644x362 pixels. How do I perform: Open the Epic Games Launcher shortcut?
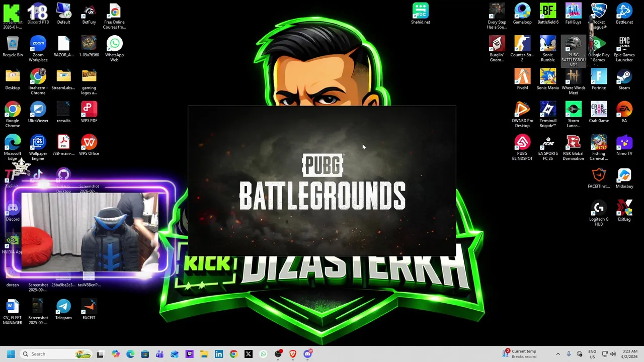pyautogui.click(x=624, y=49)
